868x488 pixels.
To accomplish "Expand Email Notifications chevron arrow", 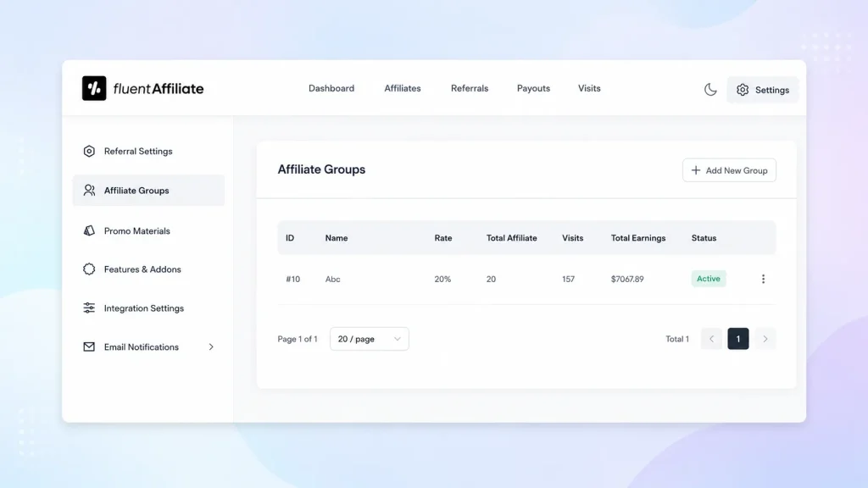I will click(211, 347).
